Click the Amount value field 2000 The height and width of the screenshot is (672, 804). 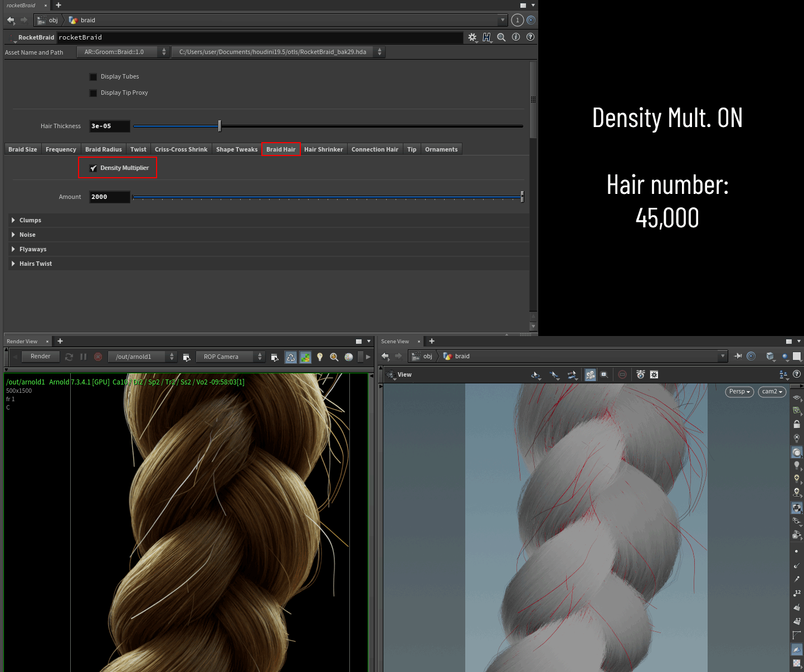110,197
